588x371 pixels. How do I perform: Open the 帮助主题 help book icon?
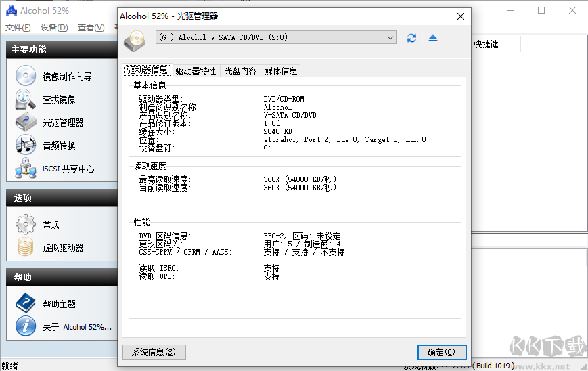click(25, 304)
